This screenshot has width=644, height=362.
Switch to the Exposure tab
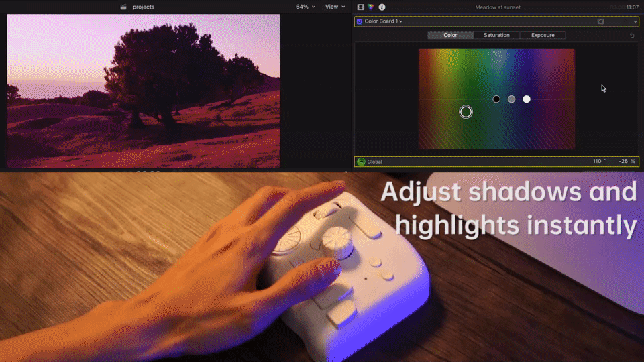click(x=543, y=35)
